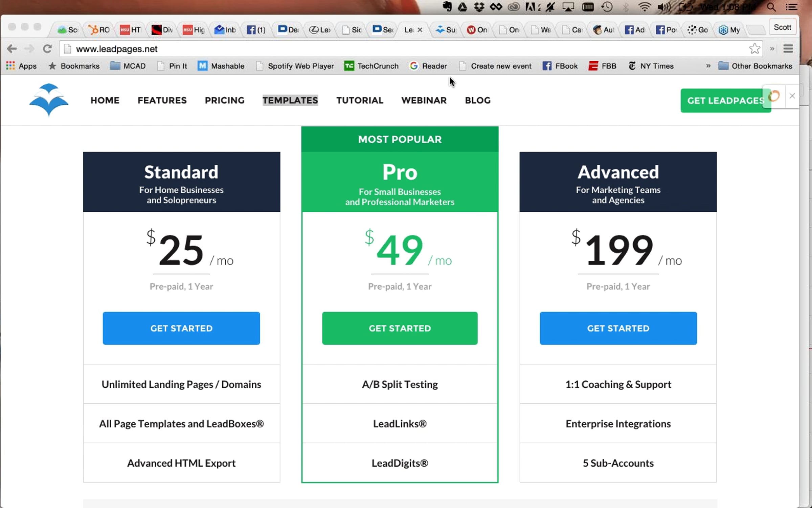Image resolution: width=812 pixels, height=508 pixels.
Task: Click Get Started under Standard plan
Action: point(181,328)
